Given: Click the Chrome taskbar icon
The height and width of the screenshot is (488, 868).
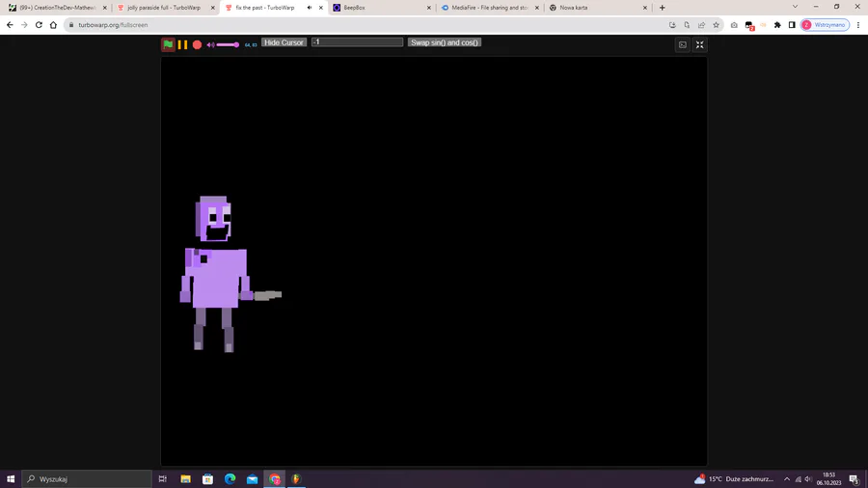Looking at the screenshot, I should pyautogui.click(x=275, y=479).
